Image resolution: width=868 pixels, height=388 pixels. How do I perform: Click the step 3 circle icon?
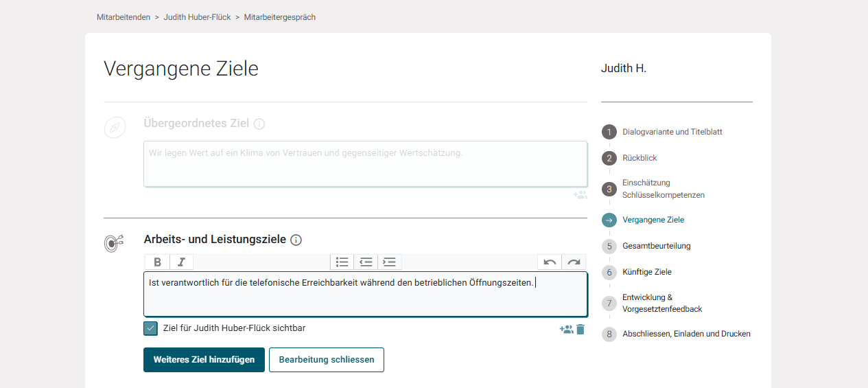pyautogui.click(x=609, y=189)
